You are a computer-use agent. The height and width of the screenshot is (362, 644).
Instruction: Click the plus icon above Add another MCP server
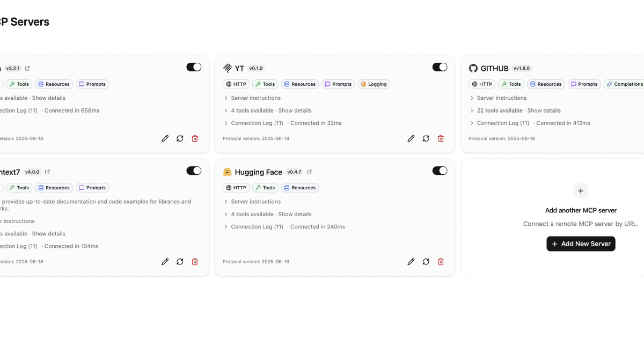point(581,191)
